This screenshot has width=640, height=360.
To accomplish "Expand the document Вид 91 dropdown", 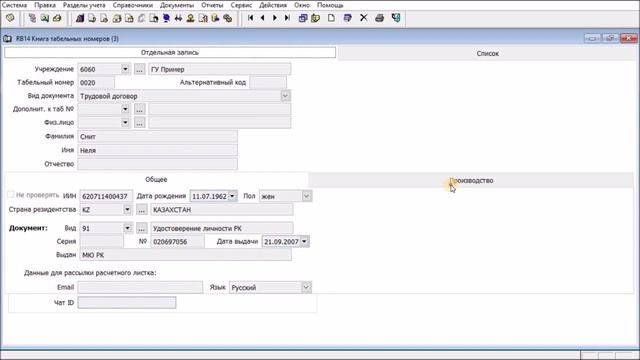I will tap(127, 228).
